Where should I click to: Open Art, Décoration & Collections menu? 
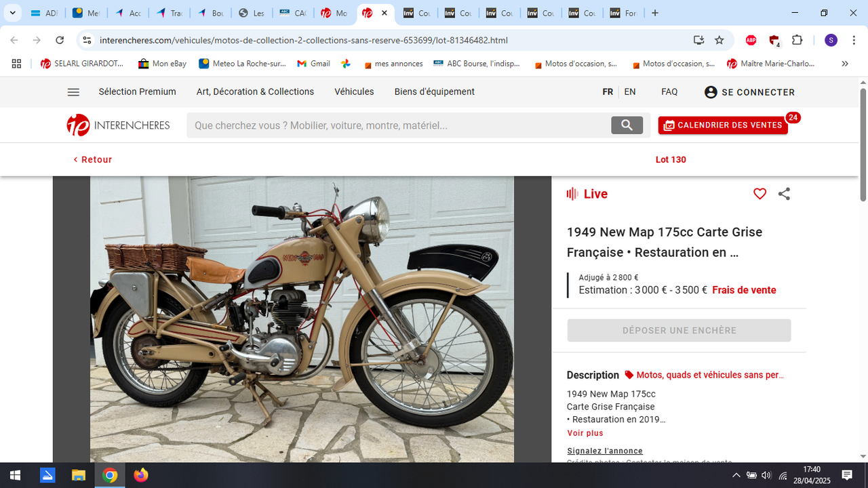[255, 91]
